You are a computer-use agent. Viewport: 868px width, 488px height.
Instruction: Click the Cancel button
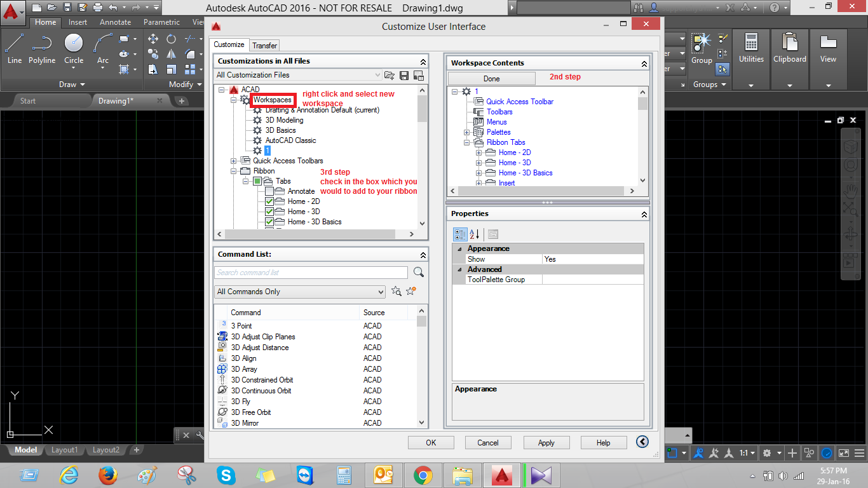pos(488,443)
